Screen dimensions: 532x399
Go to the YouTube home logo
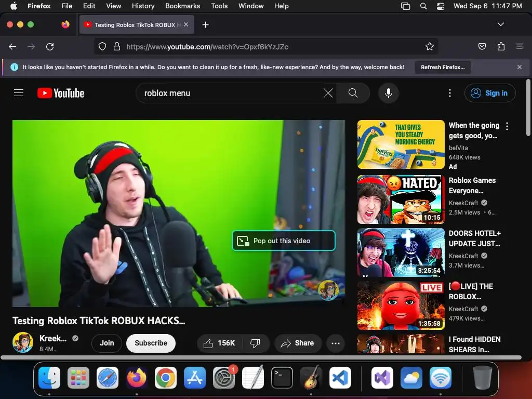[x=61, y=93]
